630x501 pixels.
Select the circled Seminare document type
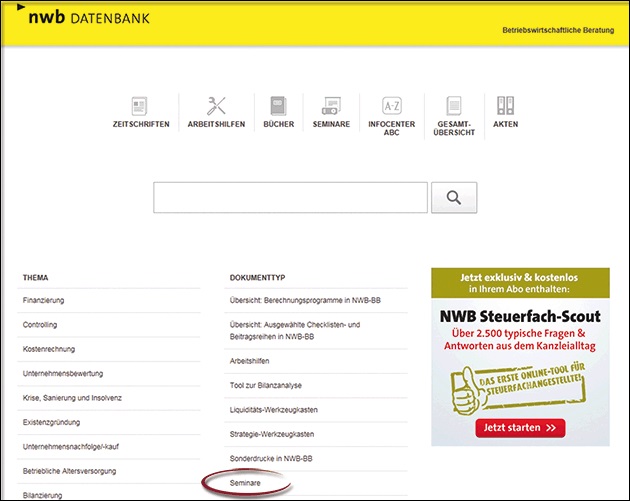click(x=246, y=483)
